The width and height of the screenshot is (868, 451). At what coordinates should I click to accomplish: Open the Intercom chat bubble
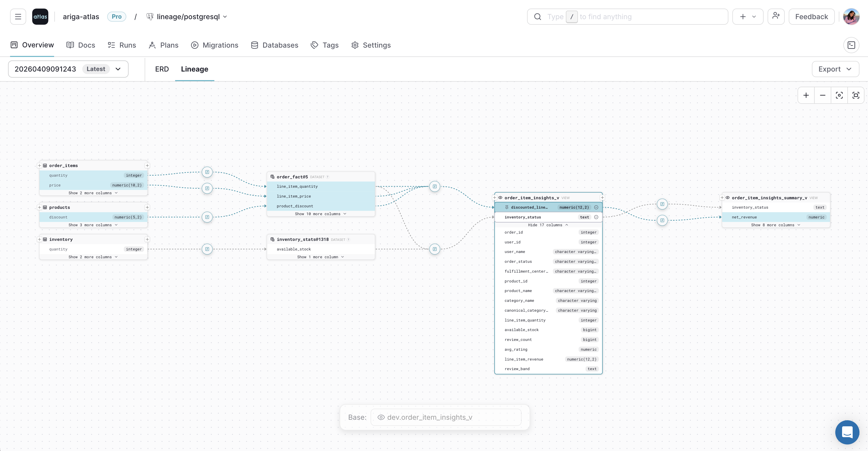point(847,432)
